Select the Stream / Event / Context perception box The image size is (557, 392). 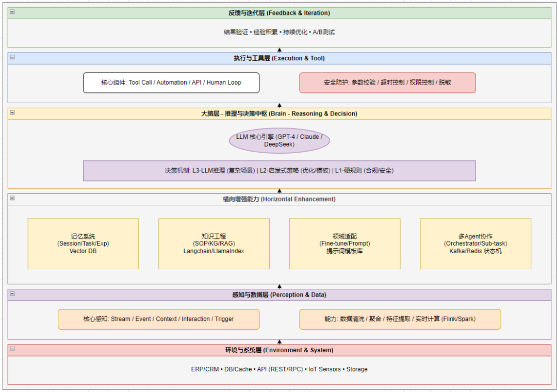tap(158, 319)
